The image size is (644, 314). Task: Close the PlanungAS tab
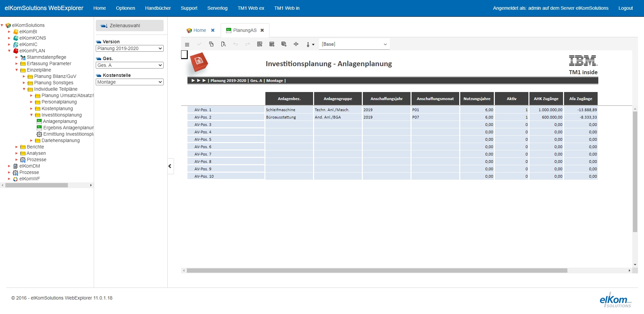click(x=262, y=30)
